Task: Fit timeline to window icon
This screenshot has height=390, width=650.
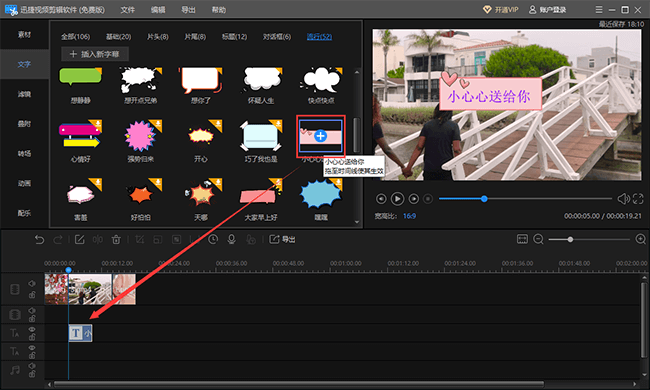Action: [x=522, y=239]
